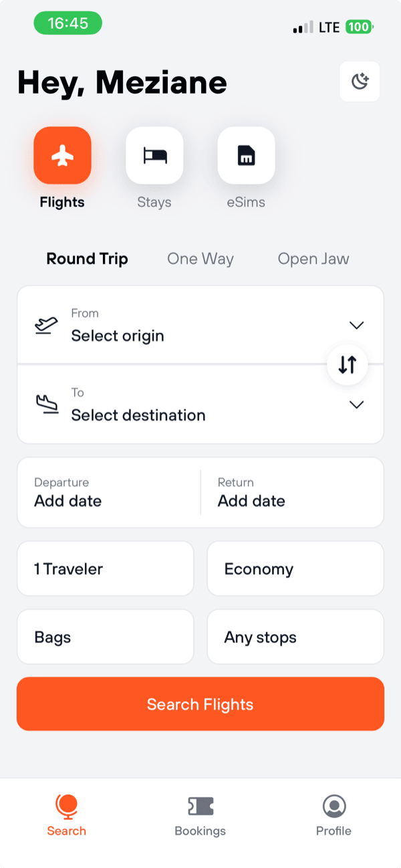Tap the Search globe icon
This screenshot has width=401, height=868.
[66, 806]
